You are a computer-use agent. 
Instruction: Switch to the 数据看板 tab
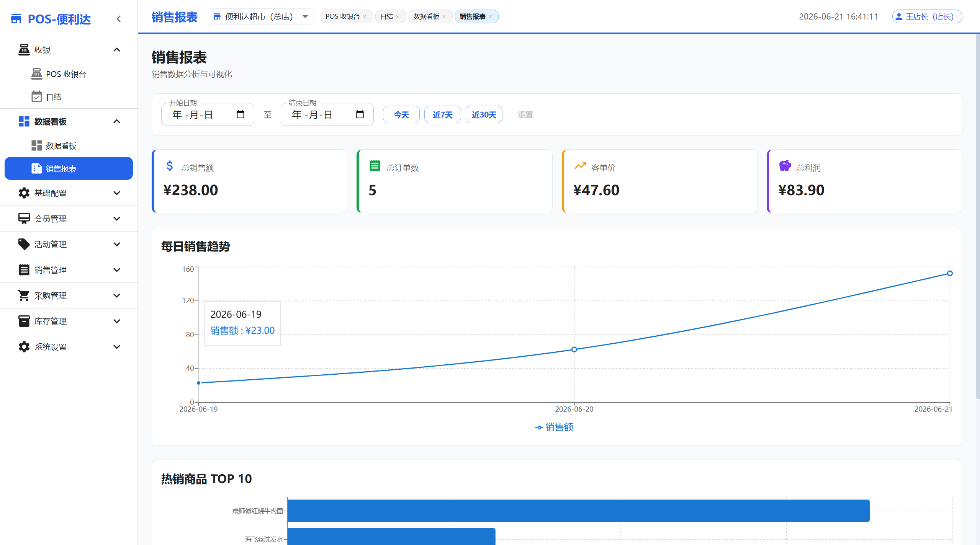point(426,16)
